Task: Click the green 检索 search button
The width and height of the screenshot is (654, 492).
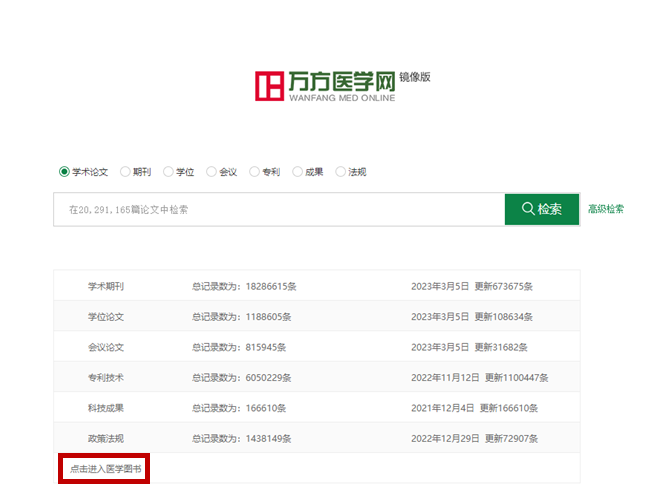Action: click(x=542, y=209)
